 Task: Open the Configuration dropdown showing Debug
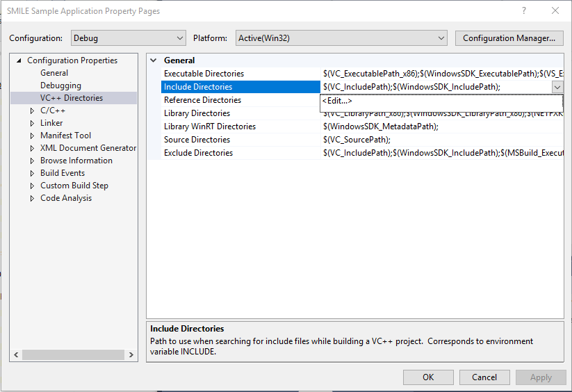[129, 38]
